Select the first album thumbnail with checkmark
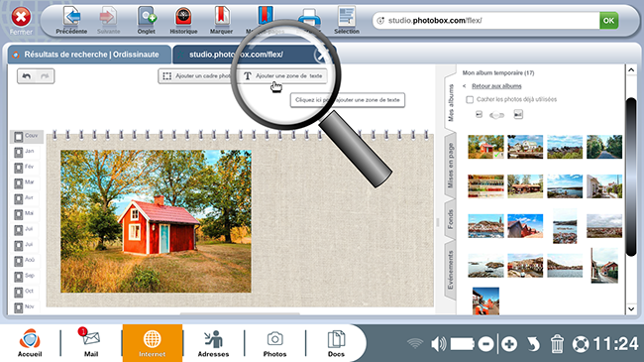 point(485,147)
